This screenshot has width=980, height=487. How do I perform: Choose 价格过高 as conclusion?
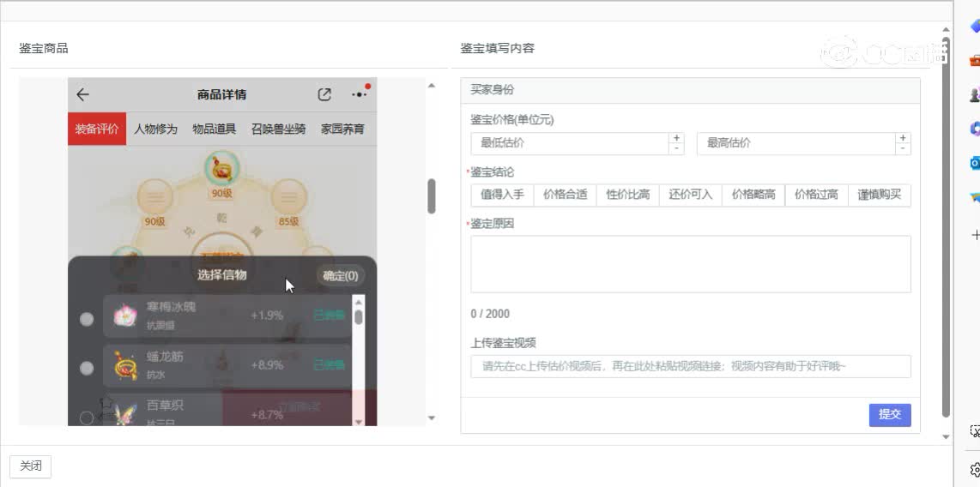click(816, 195)
